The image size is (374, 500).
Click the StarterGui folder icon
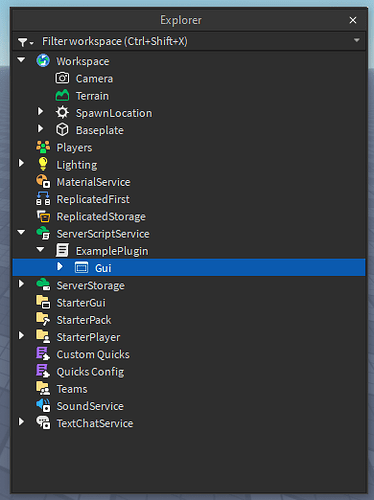point(43,302)
